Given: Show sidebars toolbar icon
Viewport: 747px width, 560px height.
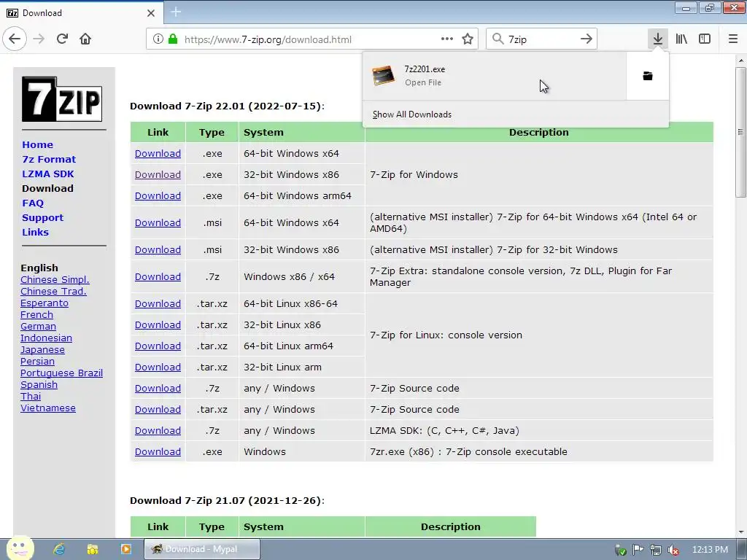Looking at the screenshot, I should [x=705, y=39].
